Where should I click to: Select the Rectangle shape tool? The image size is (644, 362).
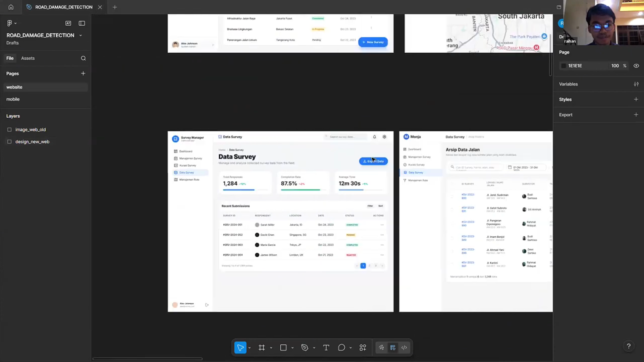pyautogui.click(x=283, y=348)
